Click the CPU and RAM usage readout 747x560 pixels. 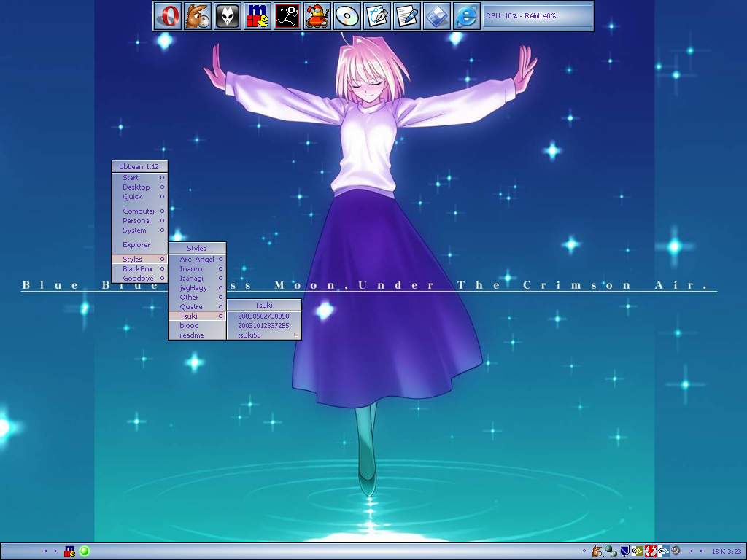coord(538,16)
